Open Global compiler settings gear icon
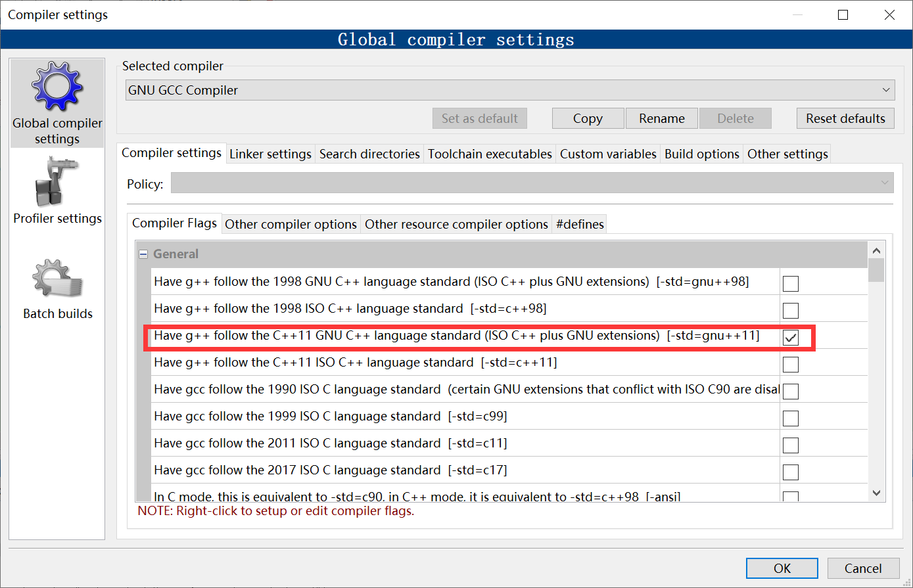 click(x=57, y=87)
